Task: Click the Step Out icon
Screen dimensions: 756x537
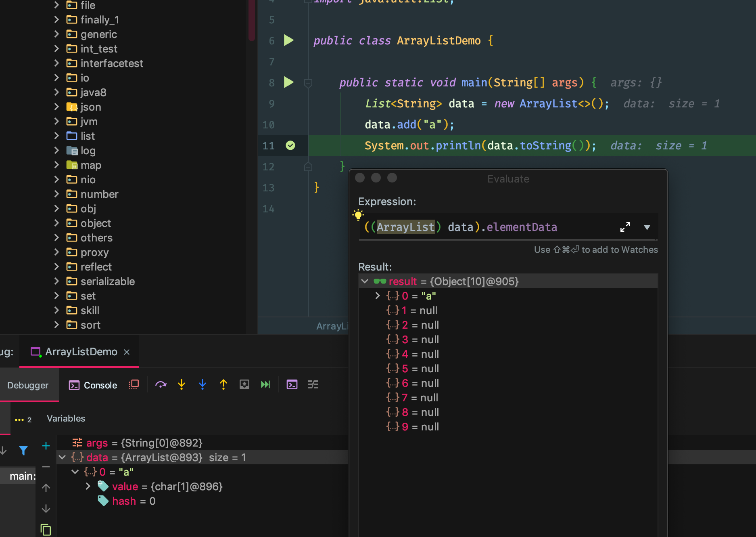Action: pos(223,385)
